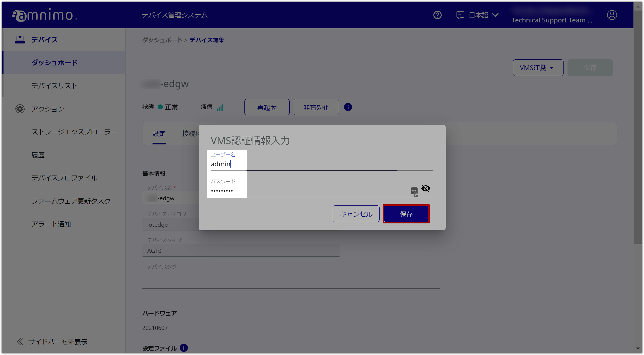644x355 pixels.
Task: Click info icon beside 設定ファイル
Action: 184,348
